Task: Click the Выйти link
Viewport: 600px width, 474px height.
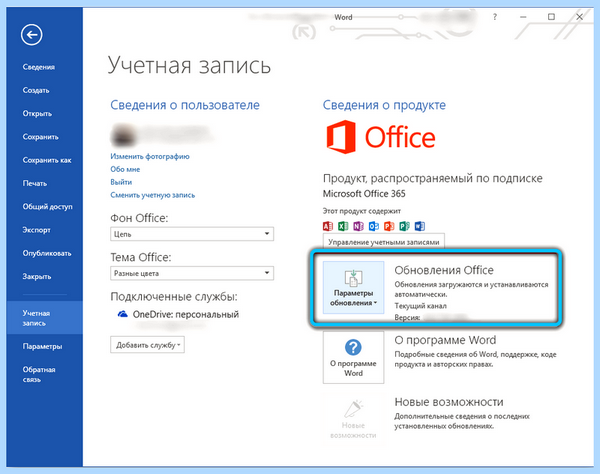Action: (x=121, y=182)
